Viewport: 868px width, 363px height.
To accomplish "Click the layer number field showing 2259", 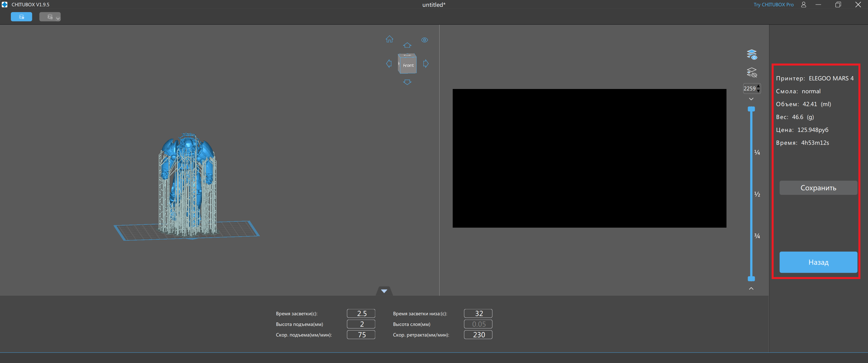I will [749, 88].
